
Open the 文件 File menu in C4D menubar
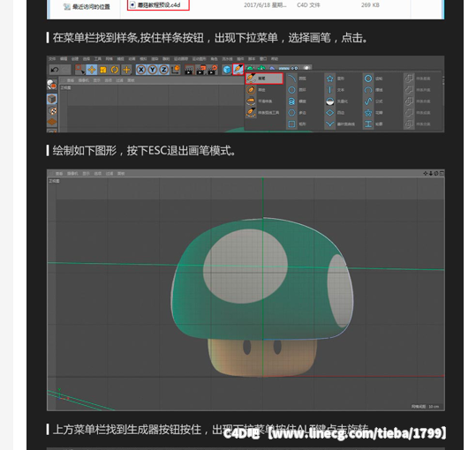pyautogui.click(x=52, y=59)
